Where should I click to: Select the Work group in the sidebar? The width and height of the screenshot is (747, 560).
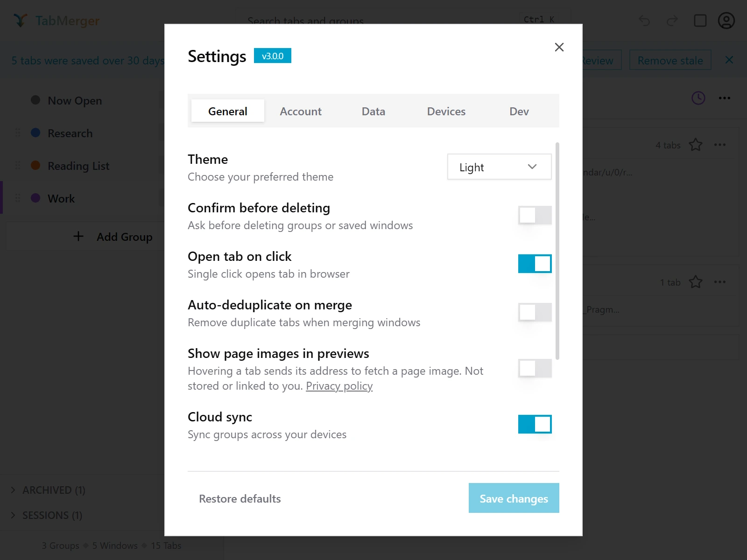[61, 198]
